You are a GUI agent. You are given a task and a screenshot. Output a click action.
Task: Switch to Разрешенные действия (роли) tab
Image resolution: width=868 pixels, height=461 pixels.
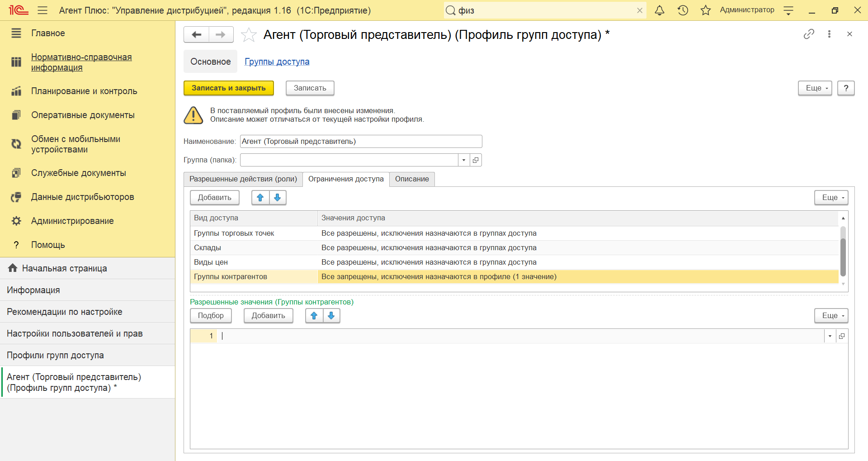(x=243, y=179)
